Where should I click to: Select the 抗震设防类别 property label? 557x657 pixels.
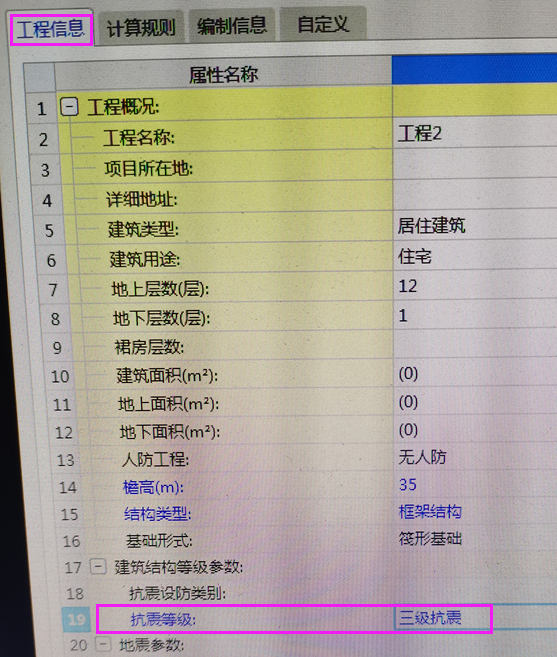pyautogui.click(x=178, y=593)
